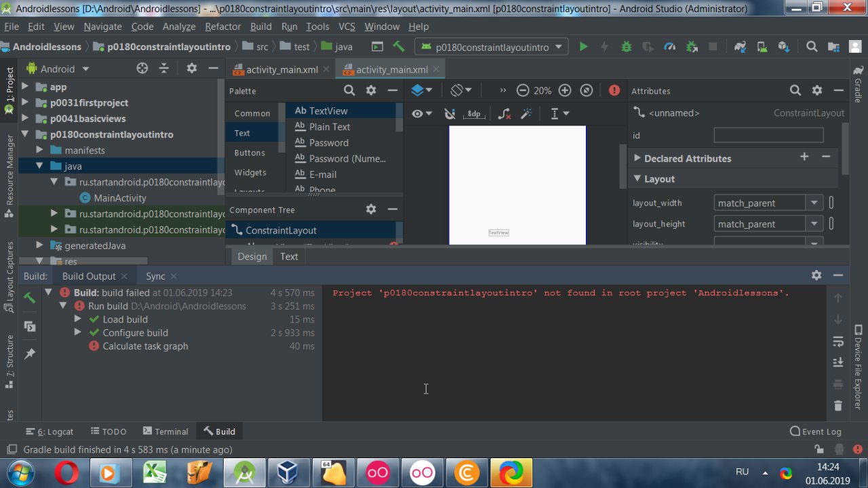This screenshot has height=488, width=868.
Task: Toggle view options eye dropdown in designer
Action: [x=422, y=113]
